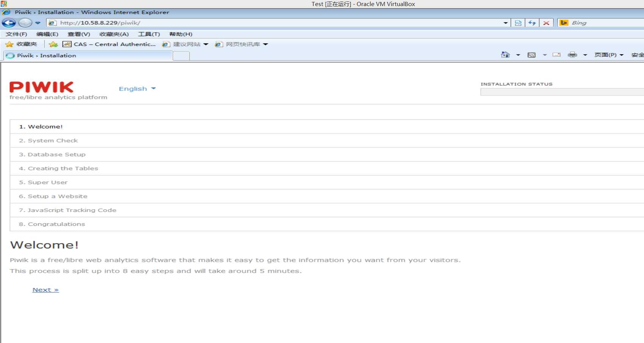Click the read mail icon
The width and height of the screenshot is (644, 343).
point(557,55)
